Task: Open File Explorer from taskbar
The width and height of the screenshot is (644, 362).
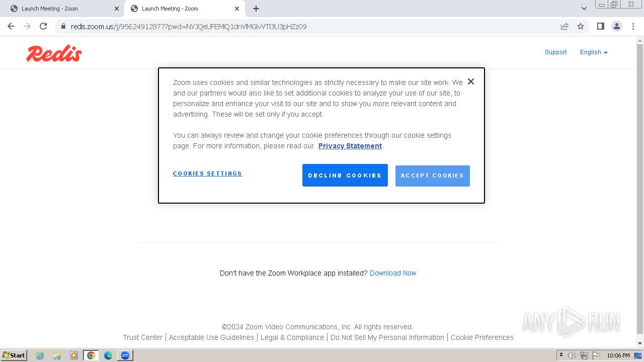Action: click(x=57, y=355)
